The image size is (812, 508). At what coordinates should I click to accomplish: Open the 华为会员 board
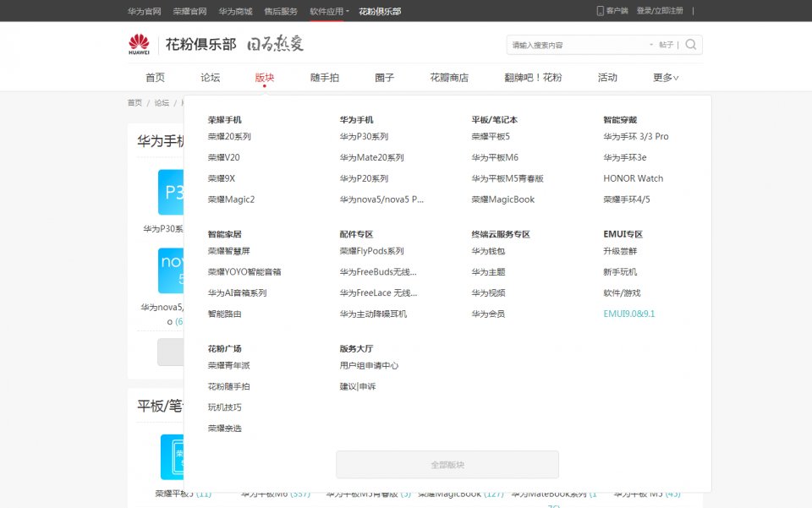point(488,314)
